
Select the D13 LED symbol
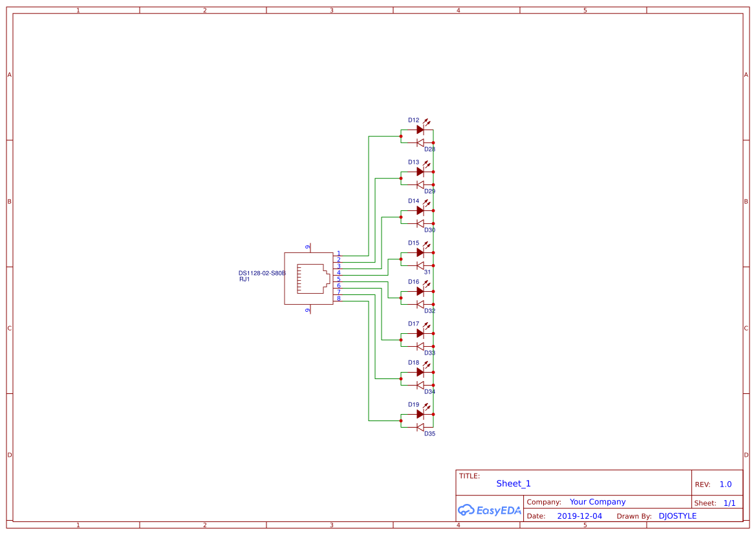(x=420, y=171)
